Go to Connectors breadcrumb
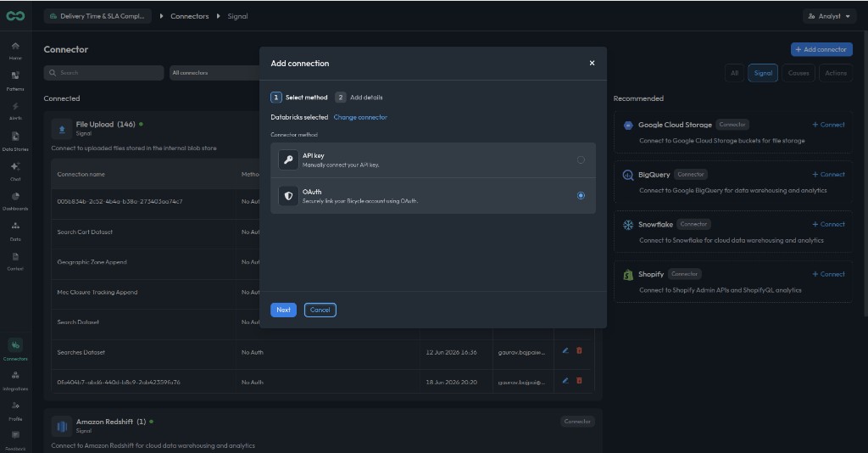 pos(189,16)
